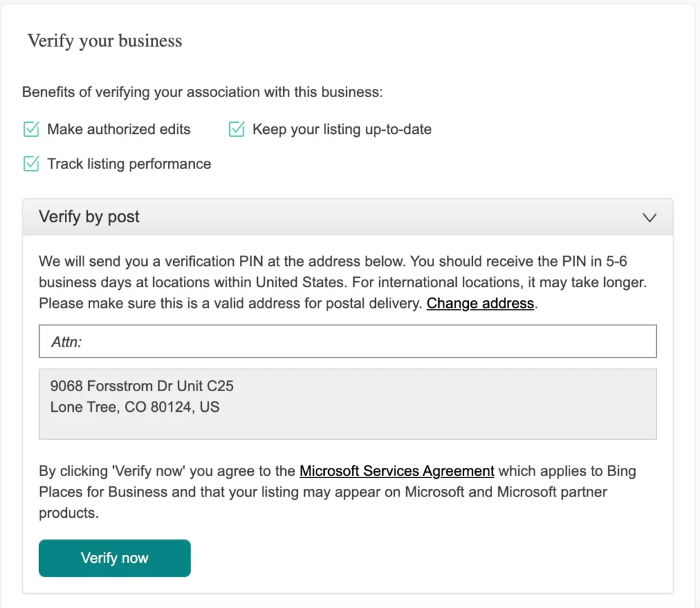This screenshot has height=608, width=700.
Task: Click the downward chevron icon on Verify by post
Action: [649, 217]
